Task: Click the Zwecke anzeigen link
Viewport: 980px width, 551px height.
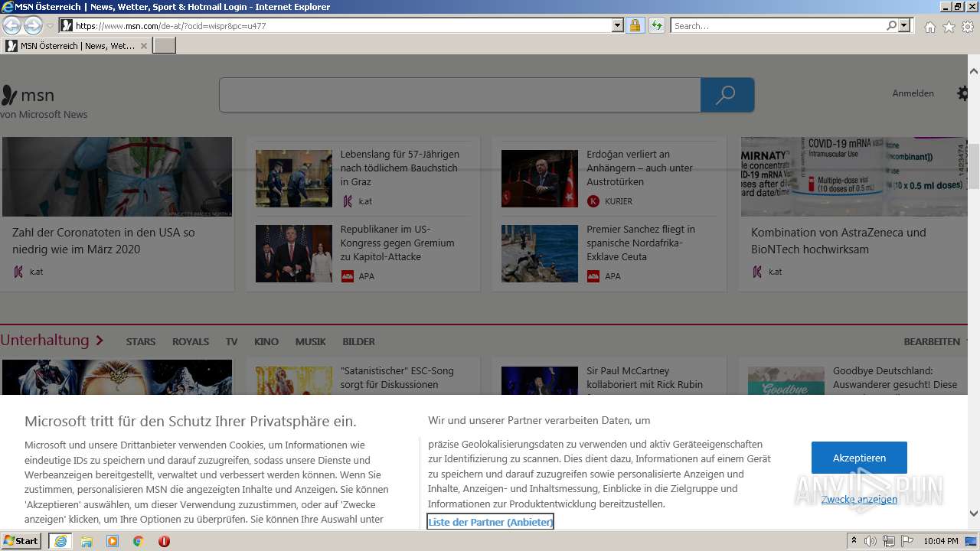Action: tap(859, 499)
